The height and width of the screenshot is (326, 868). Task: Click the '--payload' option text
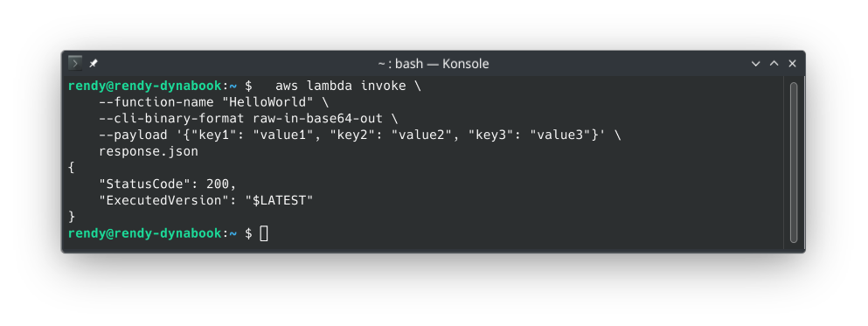click(133, 135)
